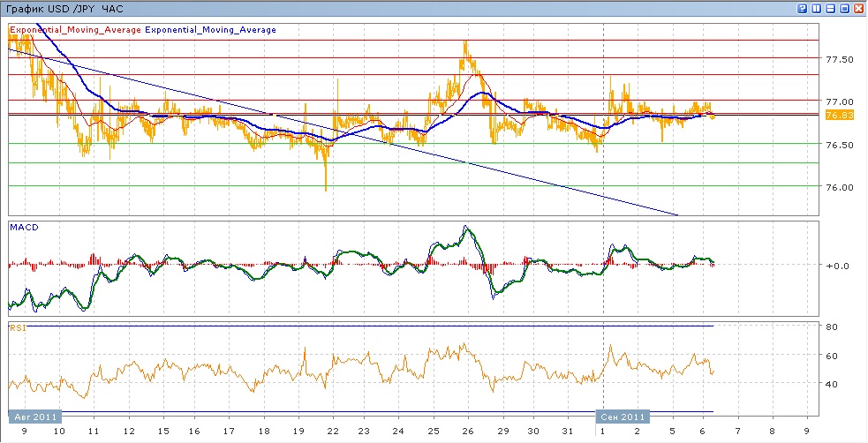Image resolution: width=868 pixels, height=443 pixels.
Task: Click date 22 on the time axis
Action: (332, 432)
